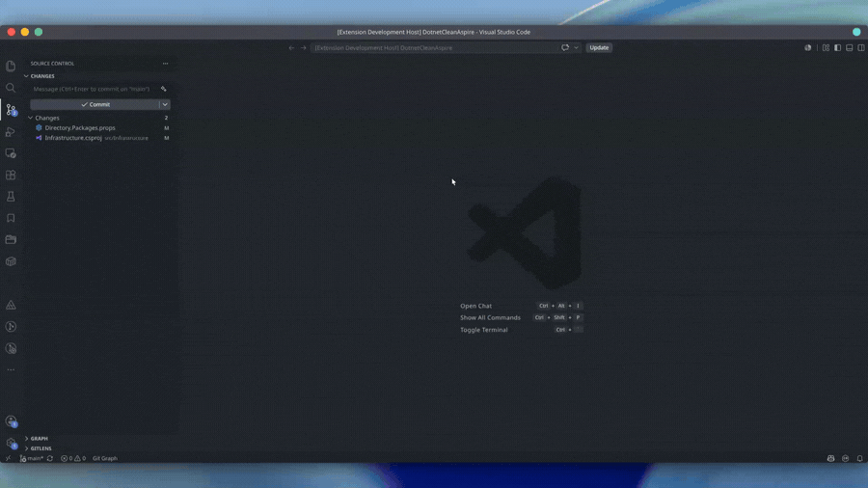Viewport: 868px width, 488px height.
Task: Open the Manage gear icon
Action: click(x=11, y=443)
